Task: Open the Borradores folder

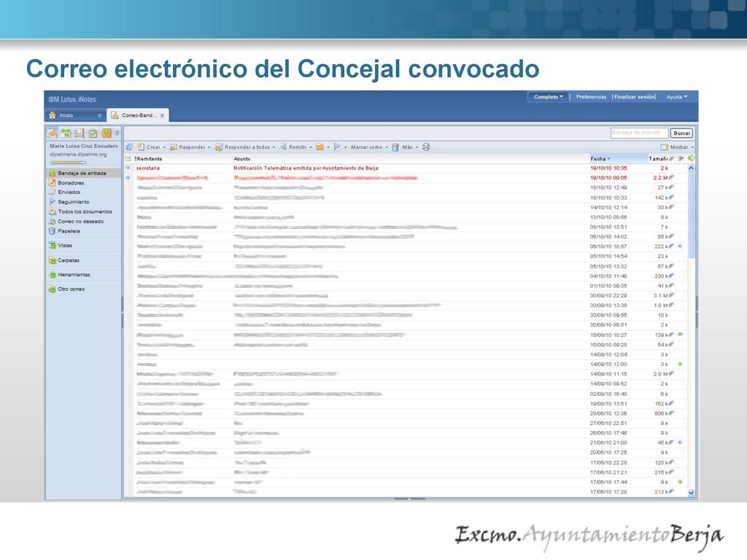Action: tap(71, 183)
